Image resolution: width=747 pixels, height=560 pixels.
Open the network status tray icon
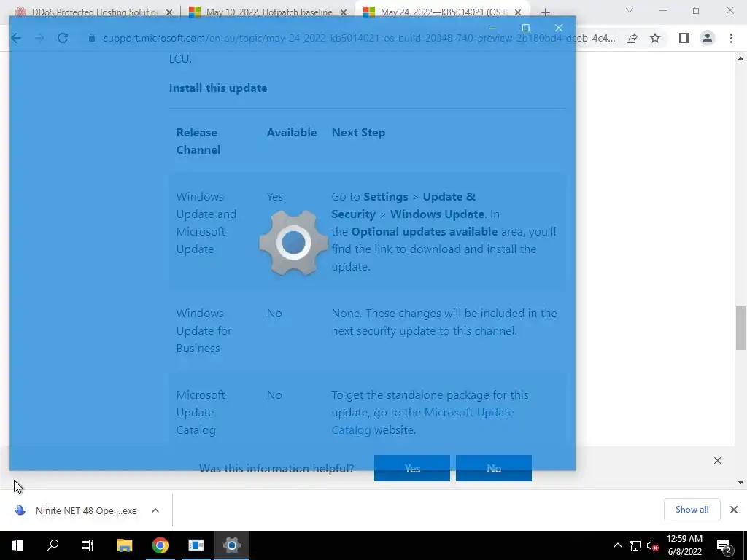tap(635, 545)
